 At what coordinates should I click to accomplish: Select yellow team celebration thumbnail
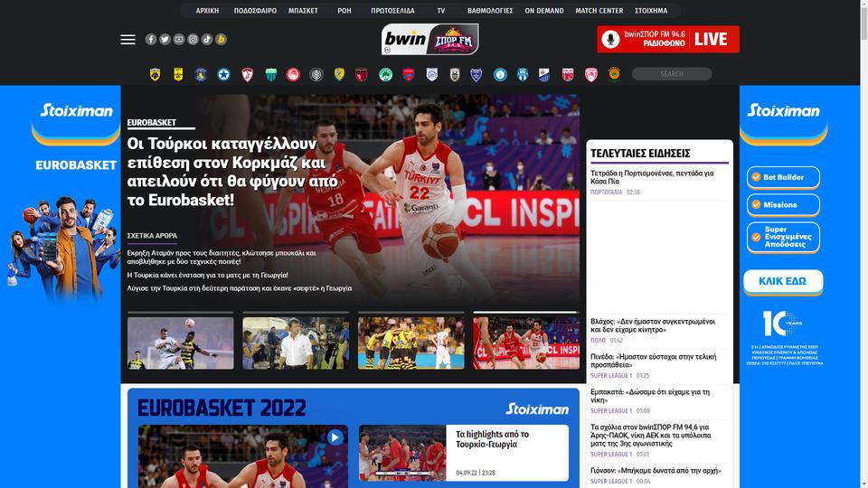coord(410,343)
